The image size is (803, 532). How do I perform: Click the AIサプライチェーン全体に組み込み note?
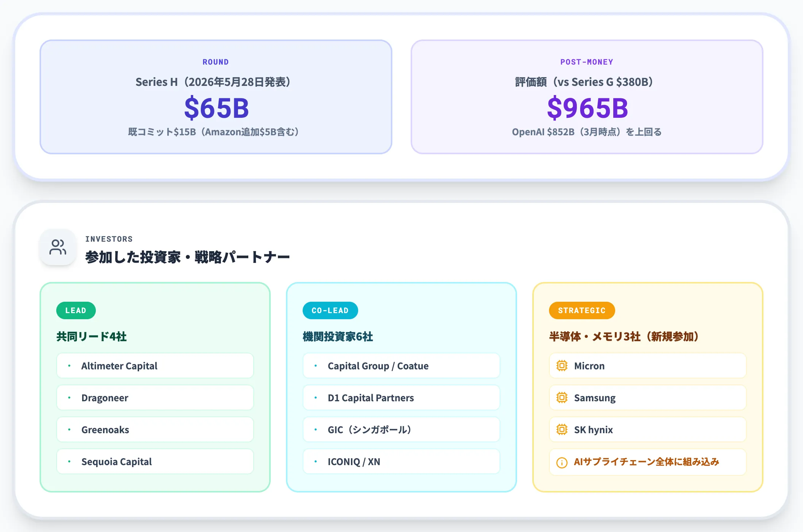coord(646,462)
